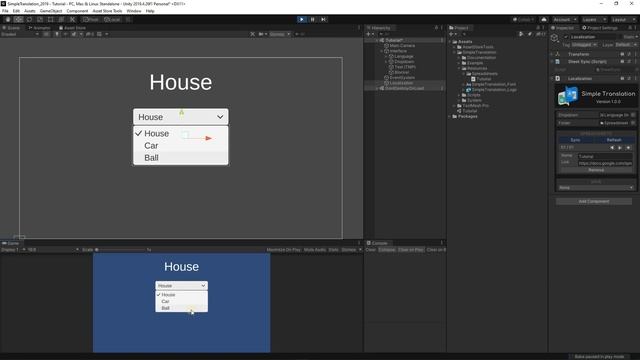Image resolution: width=640 pixels, height=360 pixels.
Task: Select the Rect Transform tool
Action: tap(50, 19)
